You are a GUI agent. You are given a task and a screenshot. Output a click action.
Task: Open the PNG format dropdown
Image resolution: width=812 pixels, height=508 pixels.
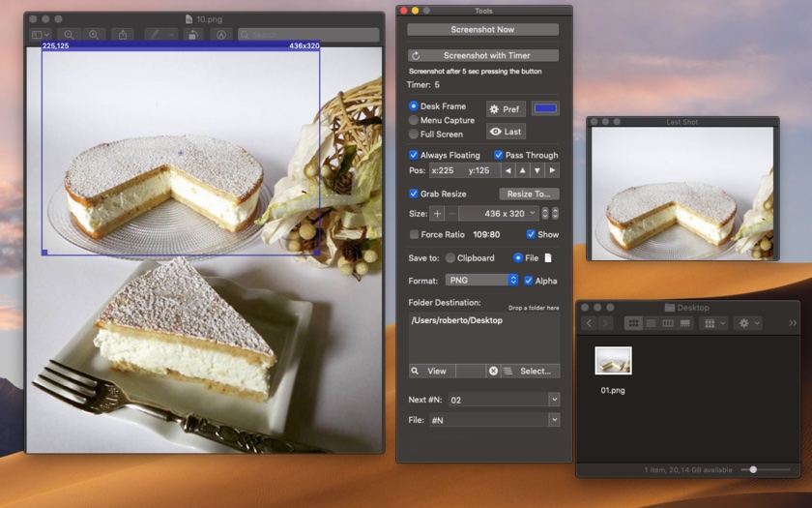(x=481, y=280)
